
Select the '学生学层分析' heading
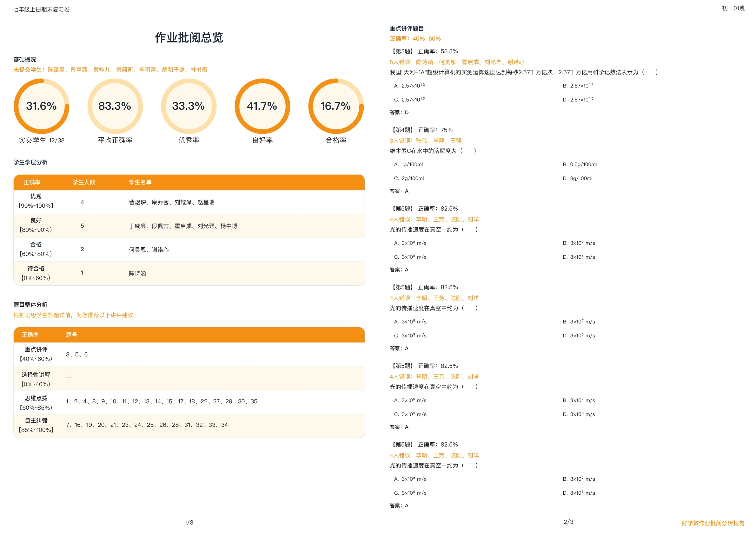point(30,163)
